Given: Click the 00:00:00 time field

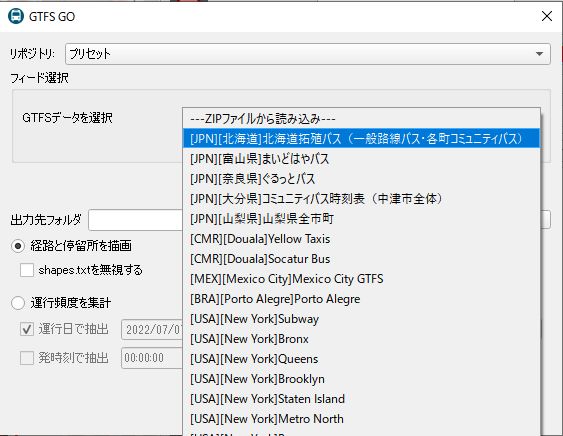Looking at the screenshot, I should (152, 358).
